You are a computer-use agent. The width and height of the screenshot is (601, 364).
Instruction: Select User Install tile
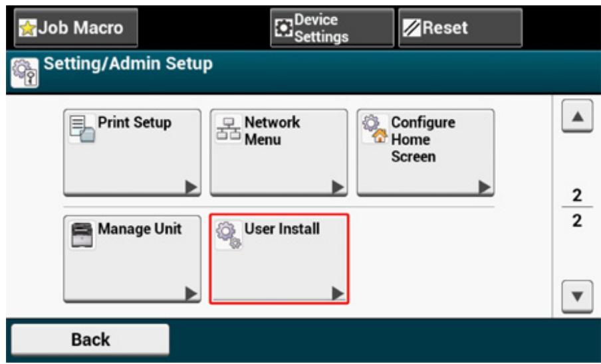[x=279, y=259]
